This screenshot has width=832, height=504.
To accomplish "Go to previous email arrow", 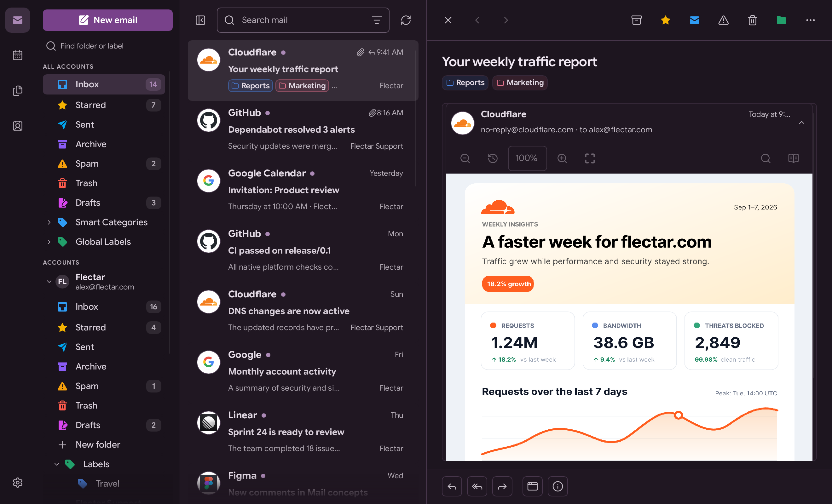I will tap(477, 20).
